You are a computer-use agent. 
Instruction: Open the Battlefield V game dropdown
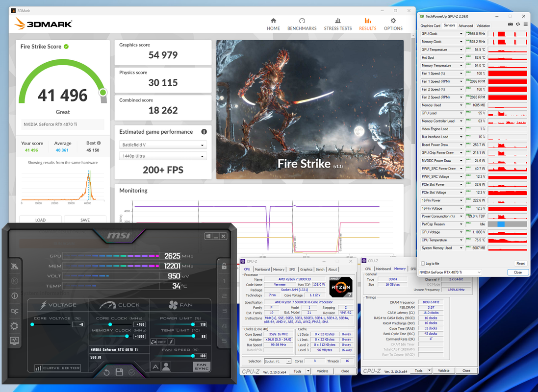click(163, 145)
